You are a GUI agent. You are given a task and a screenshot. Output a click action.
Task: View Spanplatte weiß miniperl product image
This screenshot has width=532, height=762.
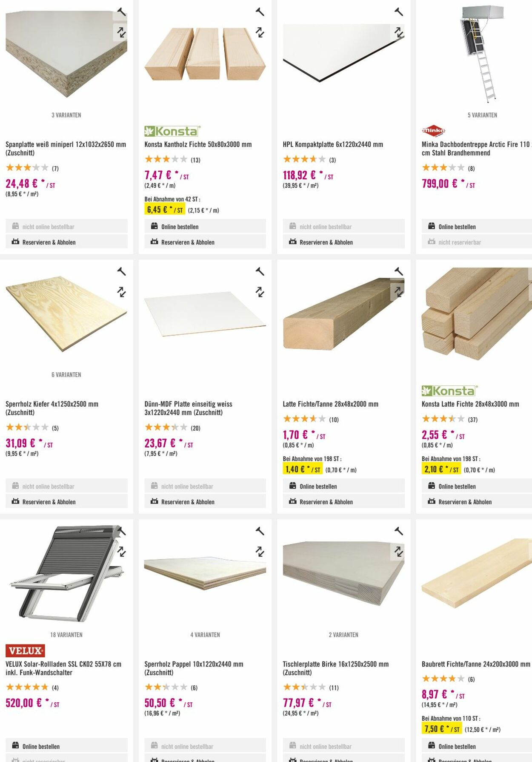click(x=66, y=55)
